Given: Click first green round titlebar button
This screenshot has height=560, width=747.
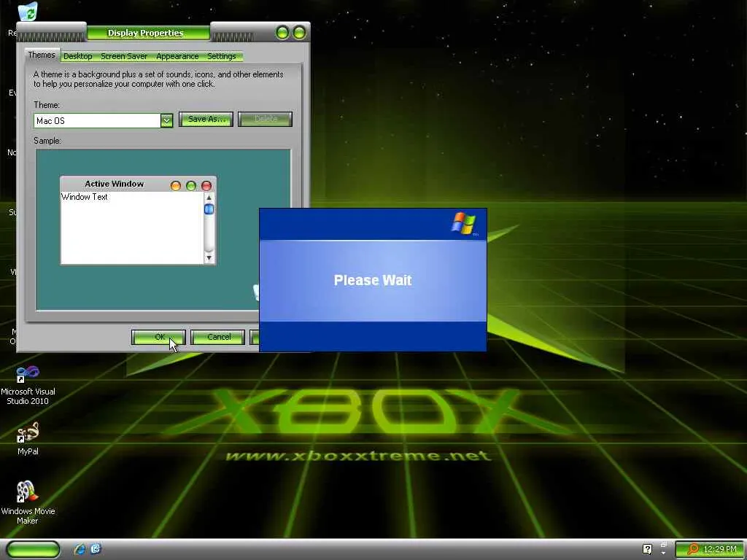Looking at the screenshot, I should point(282,32).
